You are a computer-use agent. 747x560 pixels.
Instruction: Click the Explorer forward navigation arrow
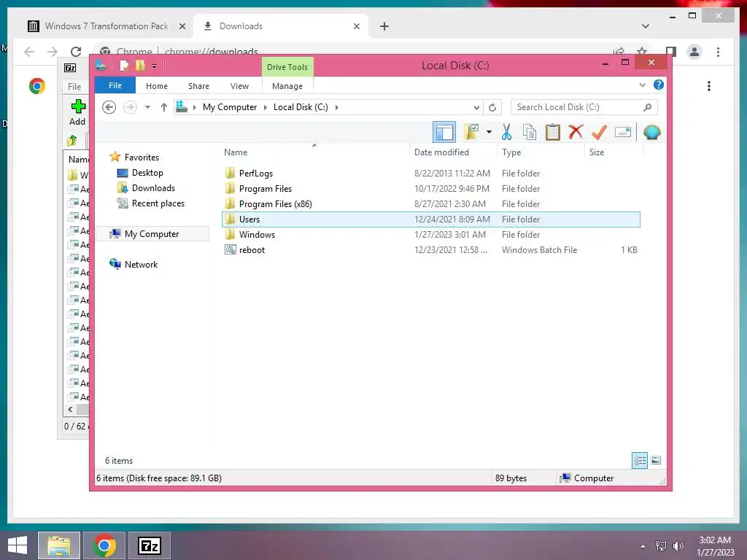click(x=130, y=107)
